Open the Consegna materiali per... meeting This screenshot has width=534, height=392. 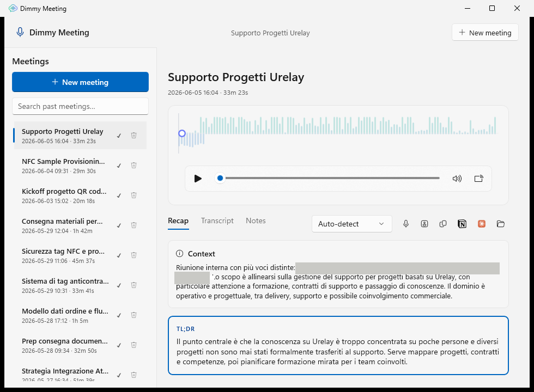tap(81, 225)
